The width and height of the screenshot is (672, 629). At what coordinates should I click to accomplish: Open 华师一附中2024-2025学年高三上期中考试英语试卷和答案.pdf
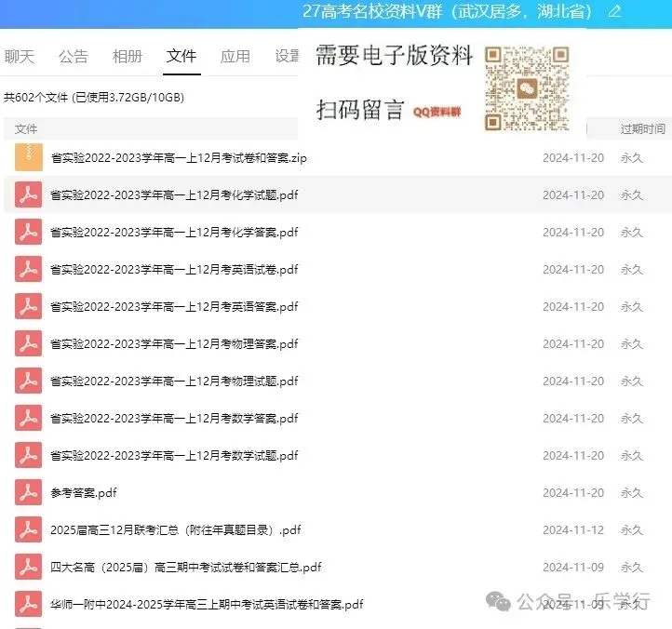[x=207, y=605]
